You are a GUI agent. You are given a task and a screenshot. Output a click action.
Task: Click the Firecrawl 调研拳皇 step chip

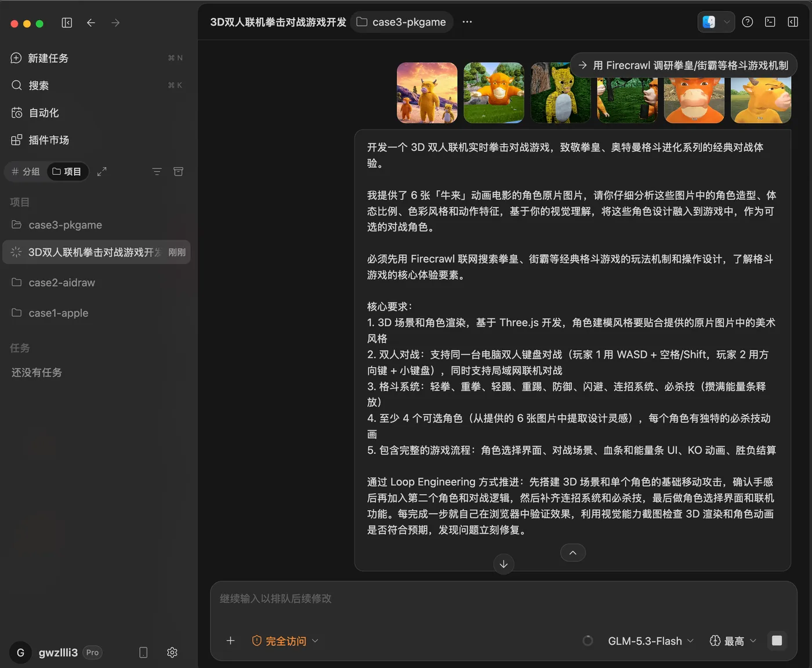point(684,66)
